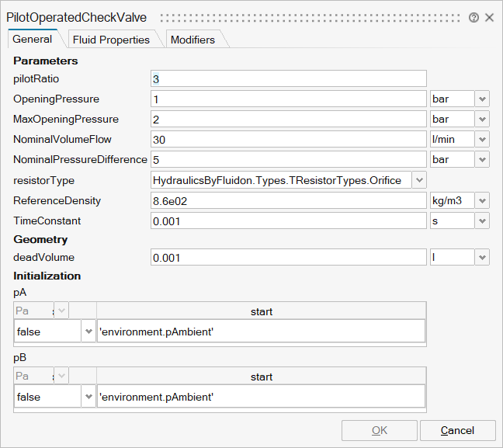Click the pilotRatio input field
The image size is (503, 448).
[288, 78]
